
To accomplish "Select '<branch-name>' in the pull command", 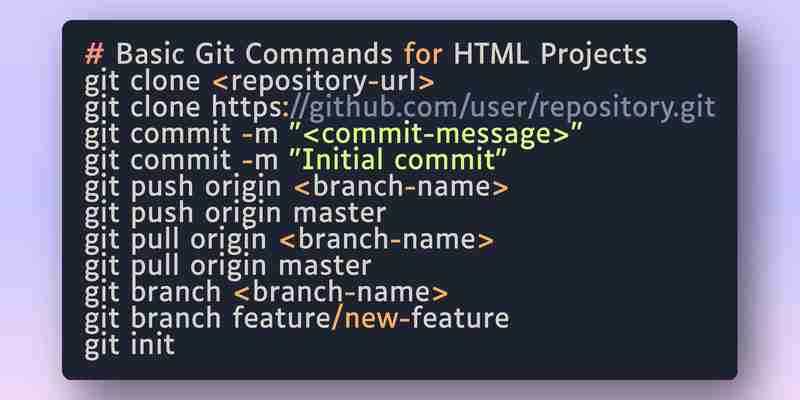I will pos(387,240).
